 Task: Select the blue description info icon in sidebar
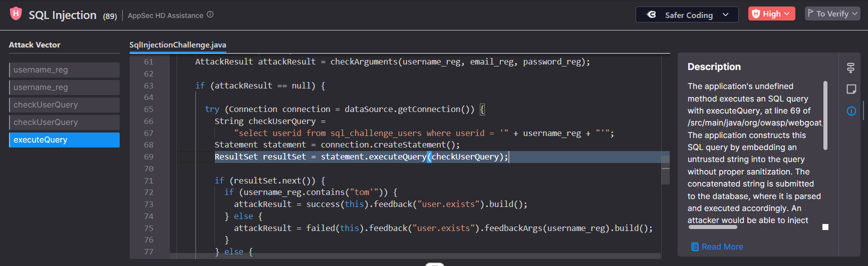851,111
